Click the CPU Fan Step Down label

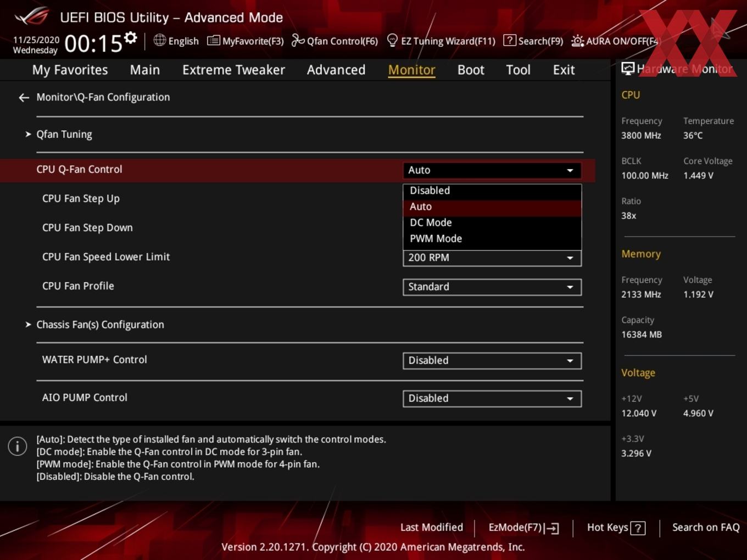pyautogui.click(x=87, y=228)
